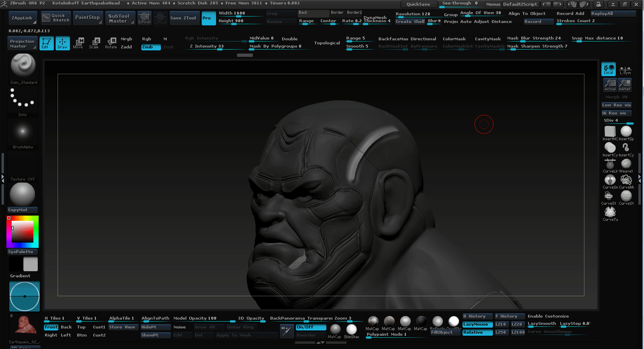Screen dimensions: 644x349
Task: Zoom to Actual size
Action: 610,85
